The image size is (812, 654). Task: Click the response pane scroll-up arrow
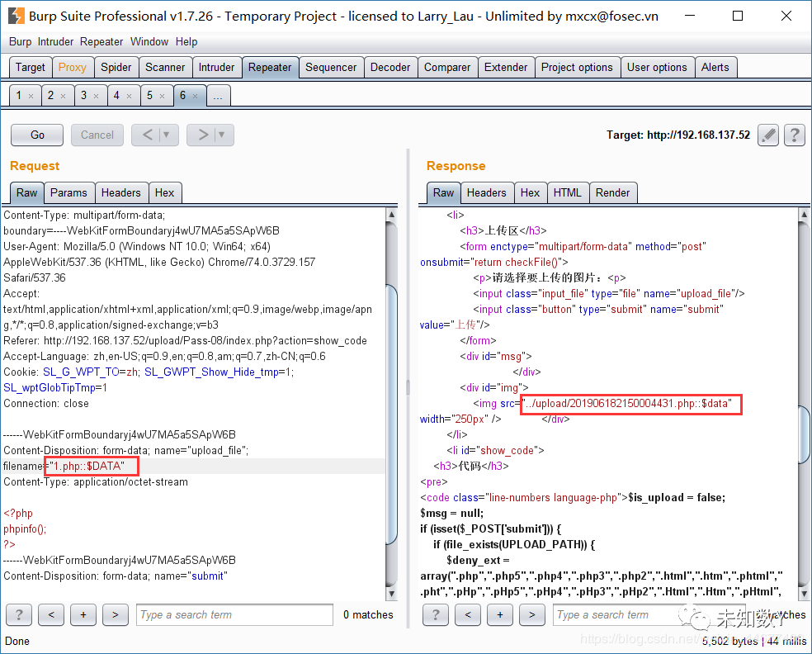[x=805, y=214]
